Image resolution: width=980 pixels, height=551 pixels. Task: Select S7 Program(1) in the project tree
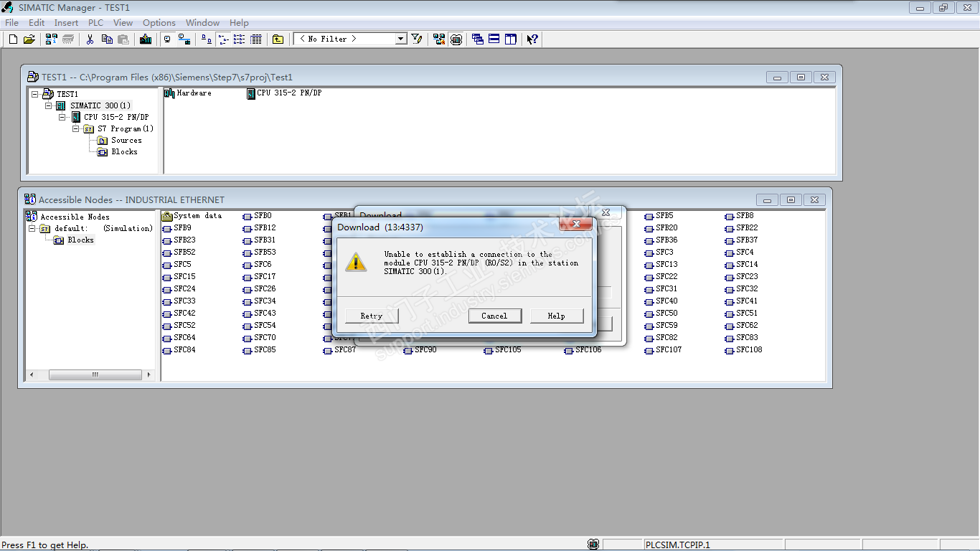126,128
